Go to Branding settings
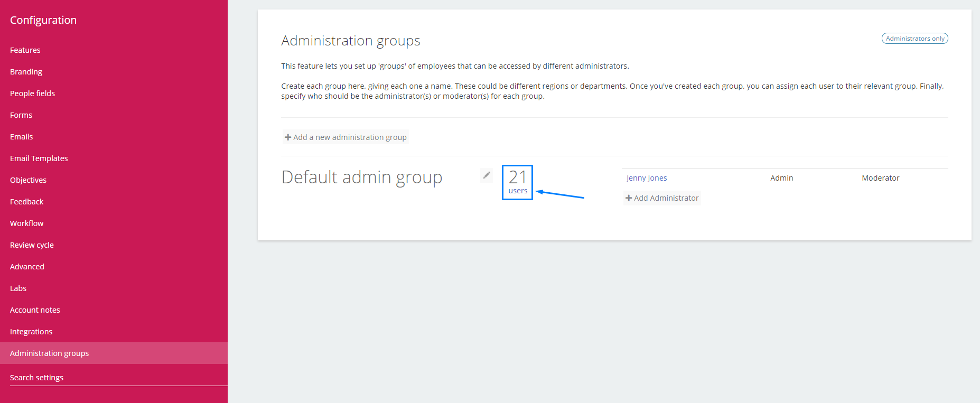The width and height of the screenshot is (980, 403). click(x=26, y=72)
